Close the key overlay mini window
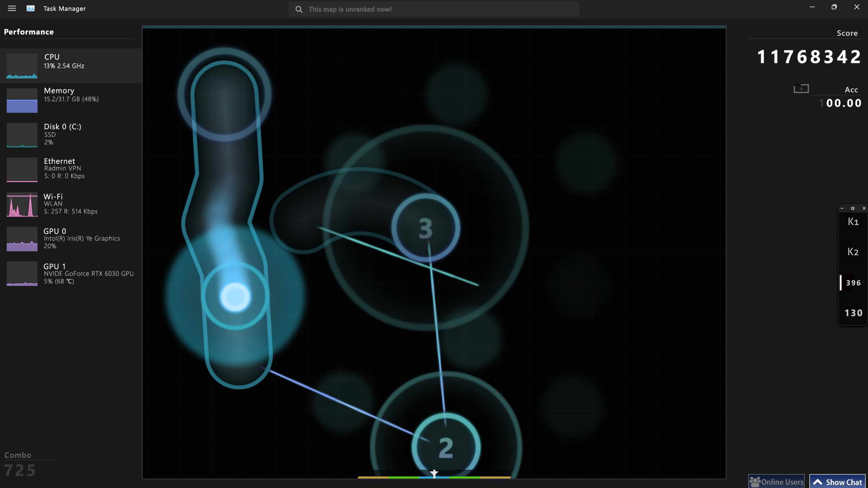The height and width of the screenshot is (488, 868). coord(864,208)
